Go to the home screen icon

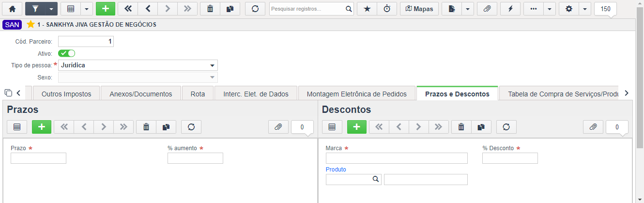(13, 9)
